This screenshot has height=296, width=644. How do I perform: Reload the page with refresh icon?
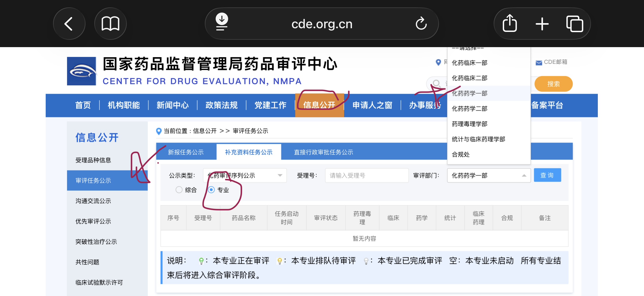[421, 24]
